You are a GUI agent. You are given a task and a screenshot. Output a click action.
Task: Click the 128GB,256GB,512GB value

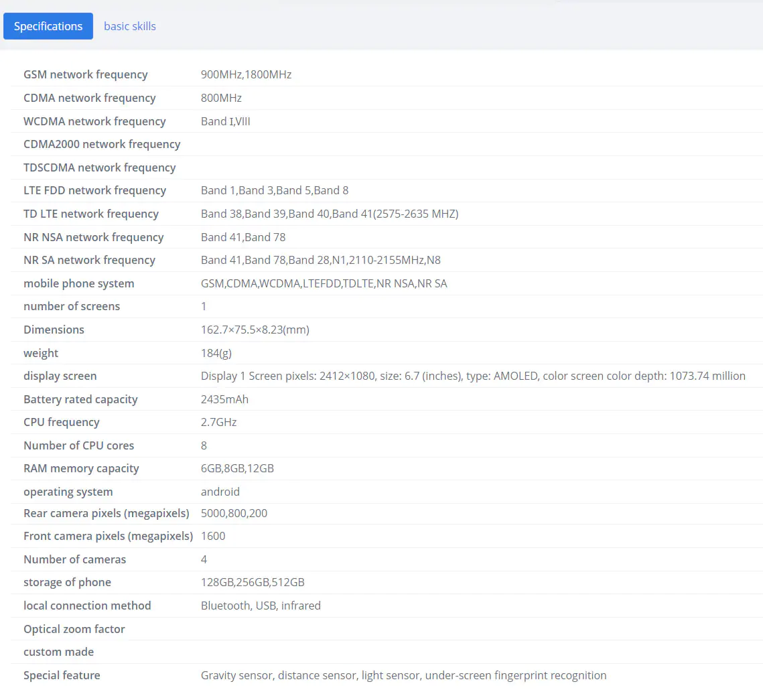pyautogui.click(x=253, y=582)
